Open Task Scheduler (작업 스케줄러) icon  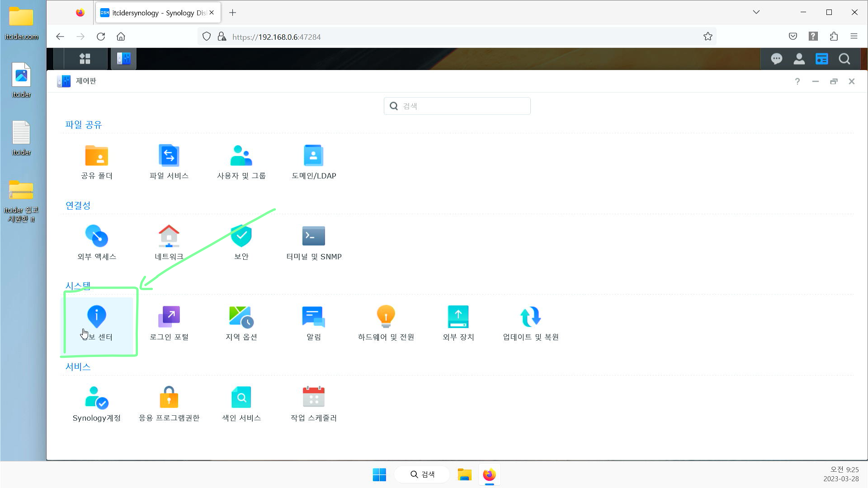(313, 398)
